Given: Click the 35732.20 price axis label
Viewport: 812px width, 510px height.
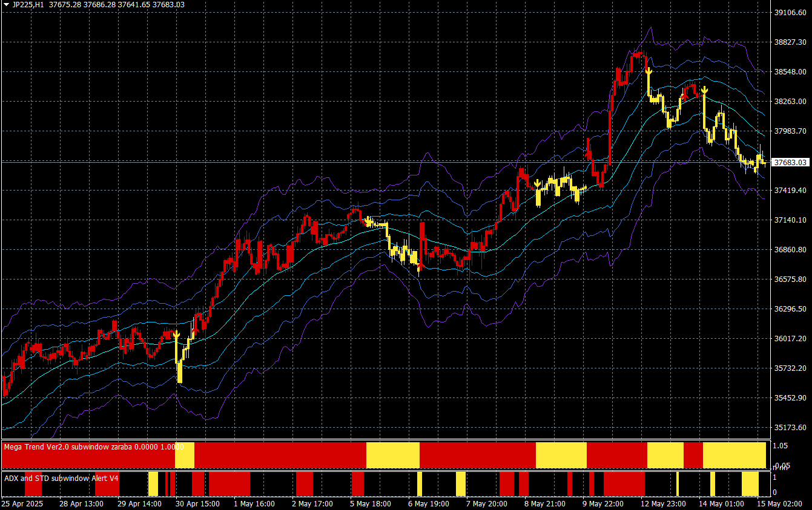Looking at the screenshot, I should [790, 368].
